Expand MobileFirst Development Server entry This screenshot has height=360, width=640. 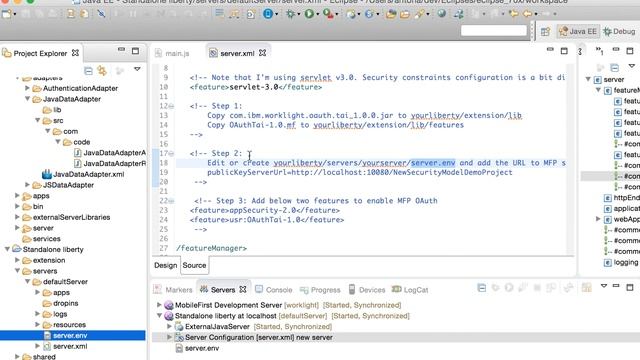pos(159,305)
